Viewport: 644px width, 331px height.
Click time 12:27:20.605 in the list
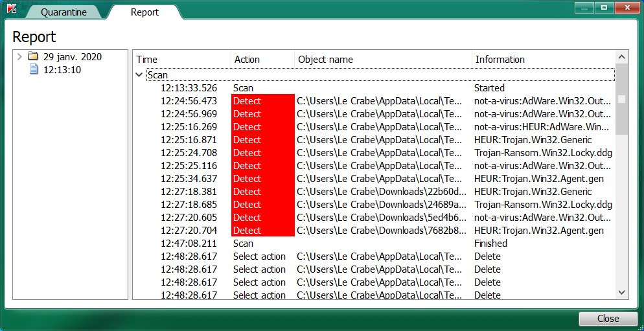189,218
